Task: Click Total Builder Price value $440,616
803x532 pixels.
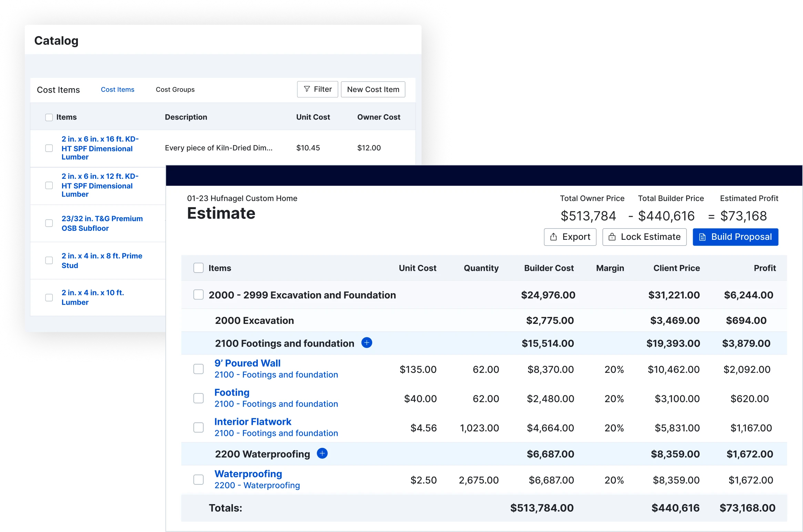Action: click(x=666, y=216)
